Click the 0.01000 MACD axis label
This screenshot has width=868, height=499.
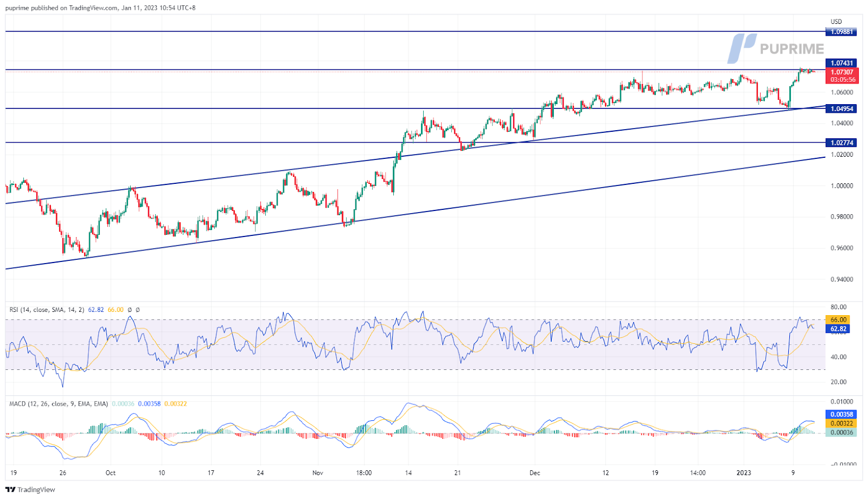coord(842,402)
